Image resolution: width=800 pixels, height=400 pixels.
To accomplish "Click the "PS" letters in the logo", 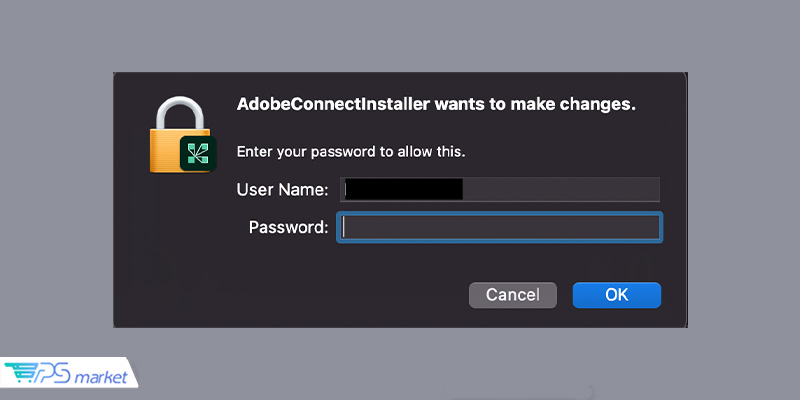I will (x=51, y=373).
